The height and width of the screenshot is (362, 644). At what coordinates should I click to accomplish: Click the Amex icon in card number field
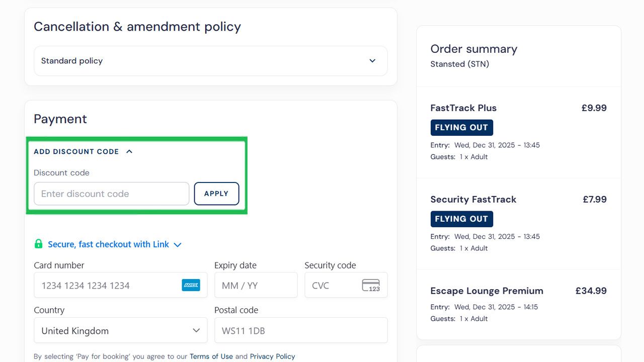click(191, 285)
